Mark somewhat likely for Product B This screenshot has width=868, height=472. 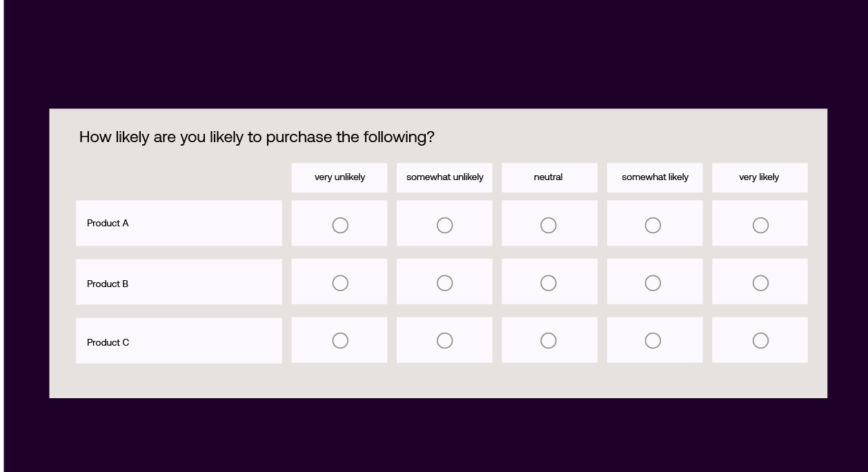pos(653,283)
